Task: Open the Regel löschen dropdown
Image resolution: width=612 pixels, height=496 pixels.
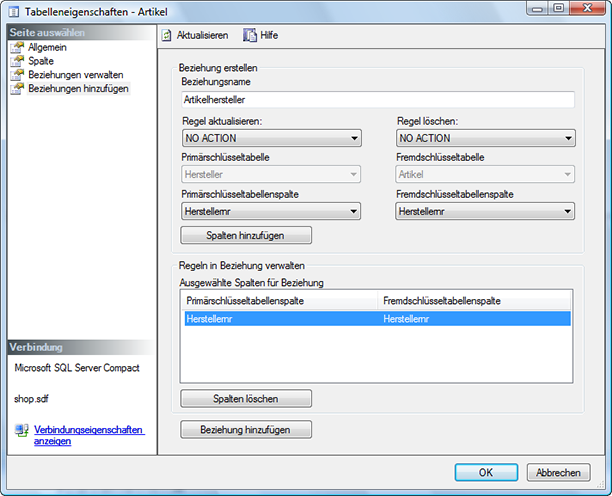Action: point(486,138)
